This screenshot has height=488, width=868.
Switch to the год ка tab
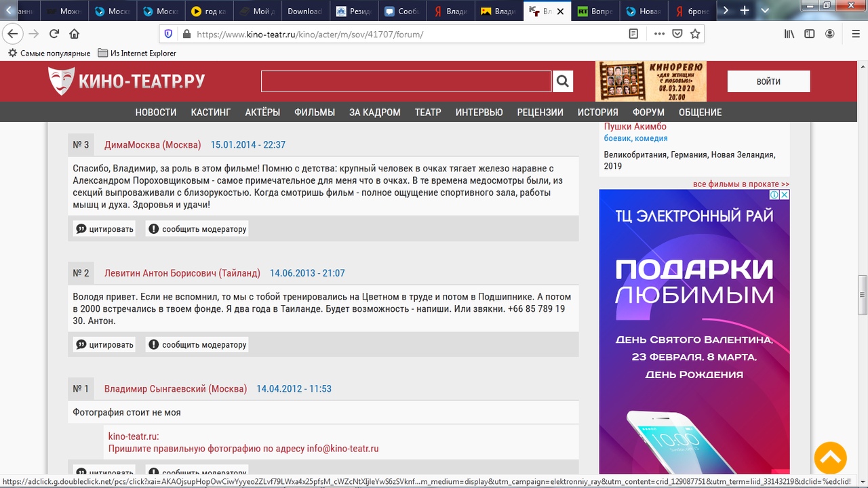(208, 11)
